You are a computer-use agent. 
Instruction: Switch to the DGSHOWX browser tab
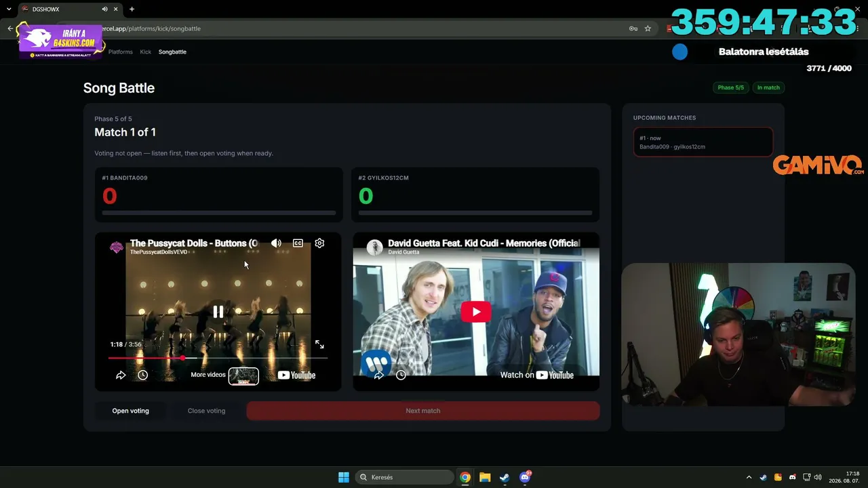[x=61, y=9]
